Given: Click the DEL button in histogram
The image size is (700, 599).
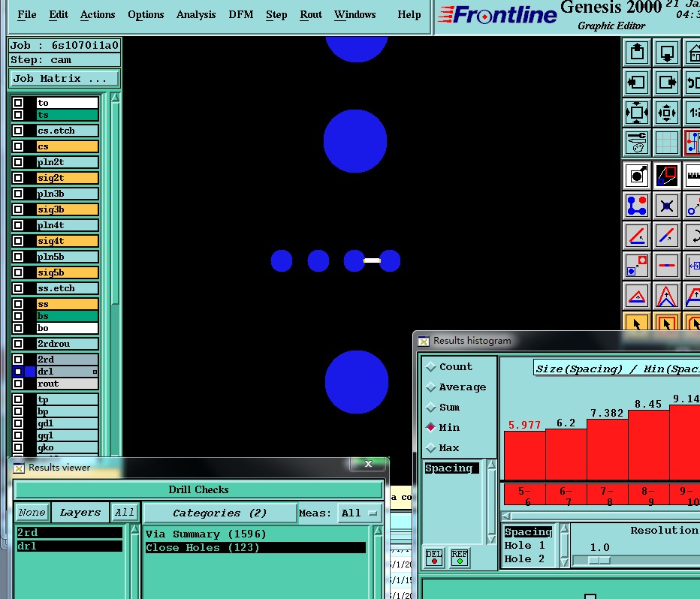Looking at the screenshot, I should point(434,558).
